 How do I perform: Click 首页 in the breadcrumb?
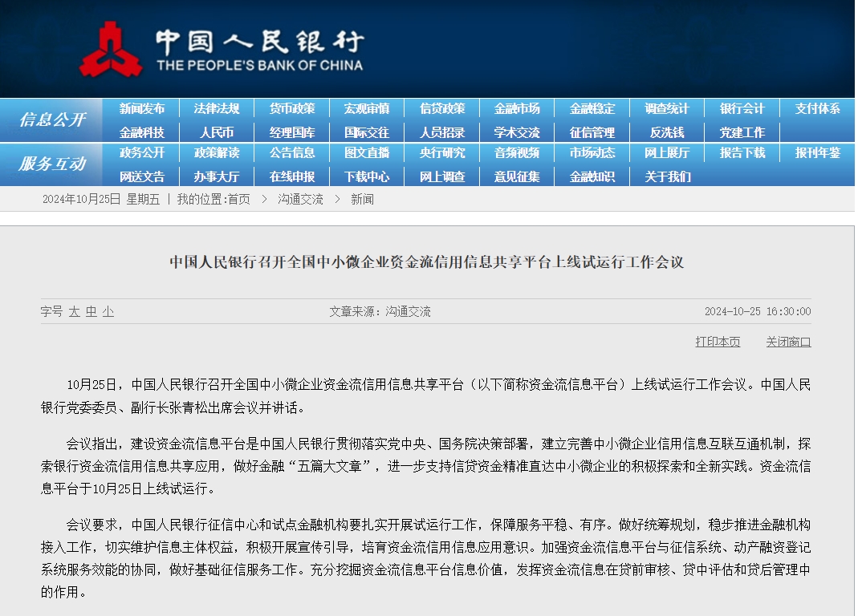click(239, 199)
